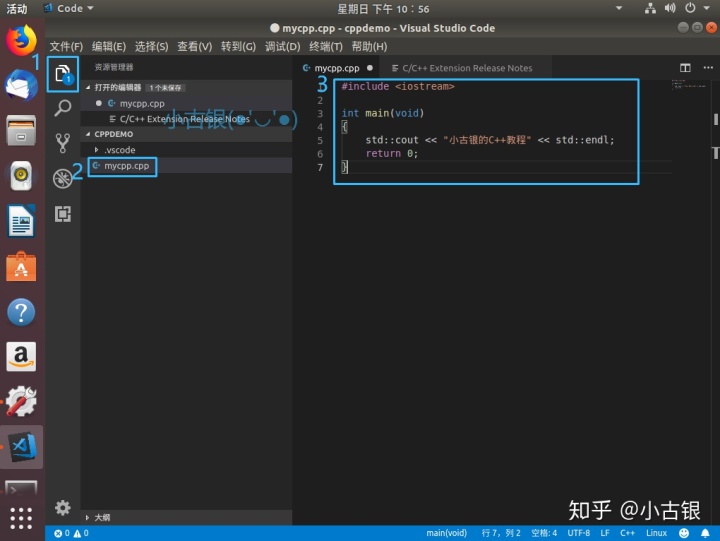
Task: Collapse the CPPDEMO folder section
Action: [88, 134]
